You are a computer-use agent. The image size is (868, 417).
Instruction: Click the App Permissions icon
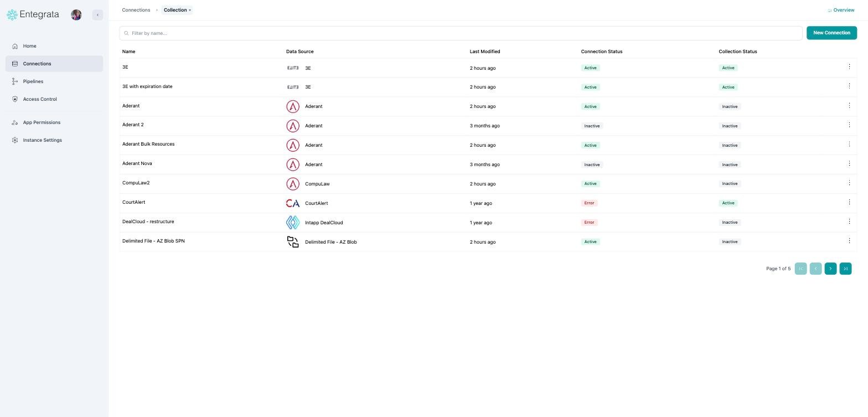click(x=15, y=122)
